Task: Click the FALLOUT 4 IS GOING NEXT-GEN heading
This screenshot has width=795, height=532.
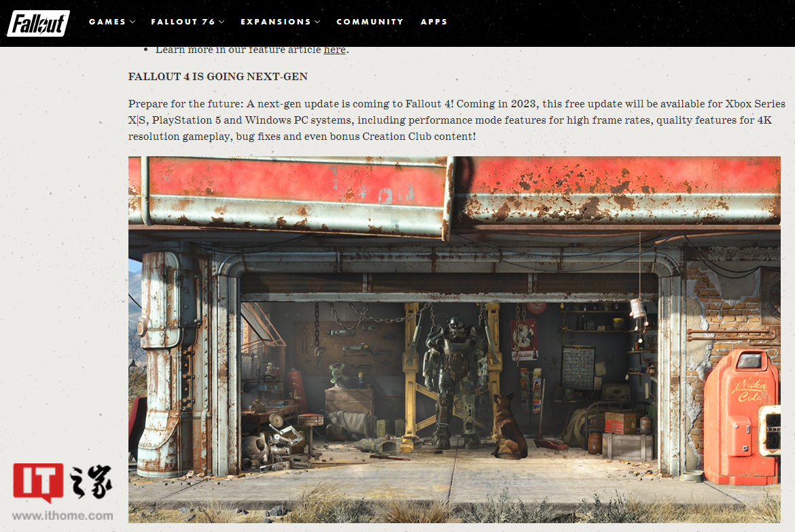Action: pos(218,77)
